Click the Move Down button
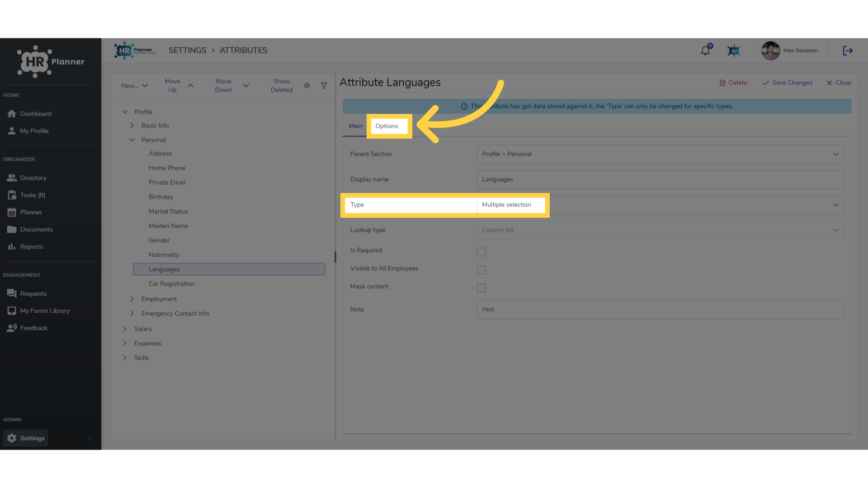Screen dimensions: 868x488 coord(231,85)
